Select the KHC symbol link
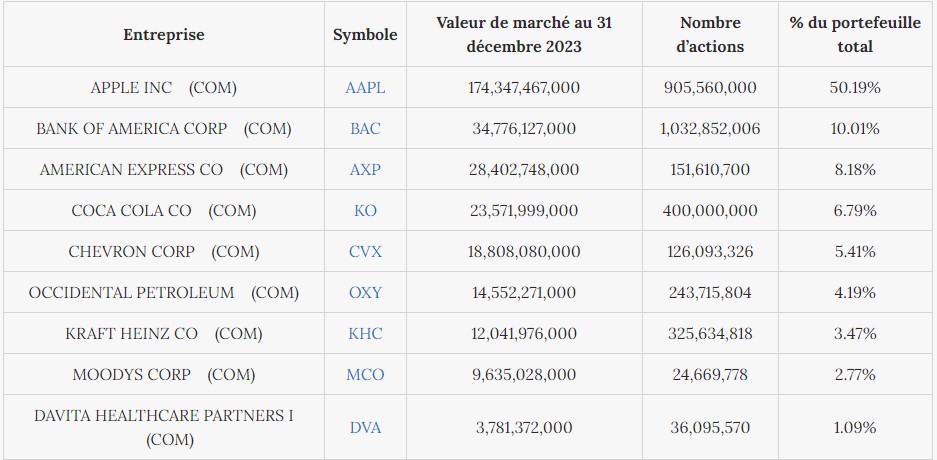 (x=365, y=334)
